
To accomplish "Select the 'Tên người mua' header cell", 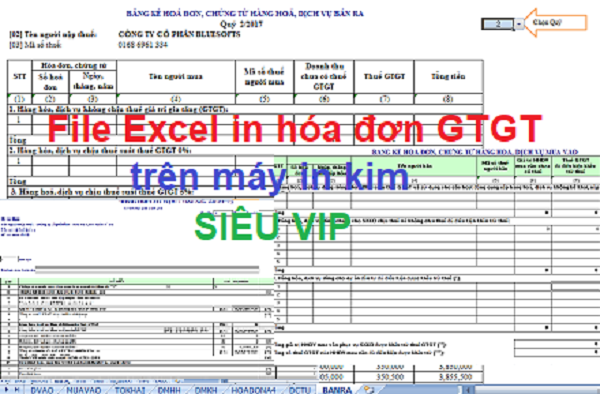I will 176,77.
